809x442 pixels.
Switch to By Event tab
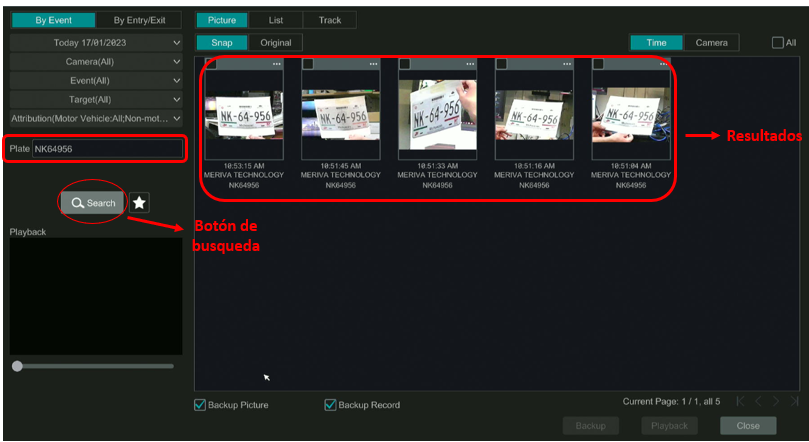54,20
